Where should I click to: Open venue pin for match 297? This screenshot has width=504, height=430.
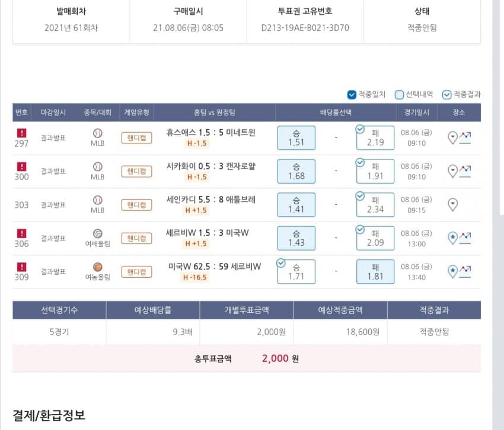452,138
